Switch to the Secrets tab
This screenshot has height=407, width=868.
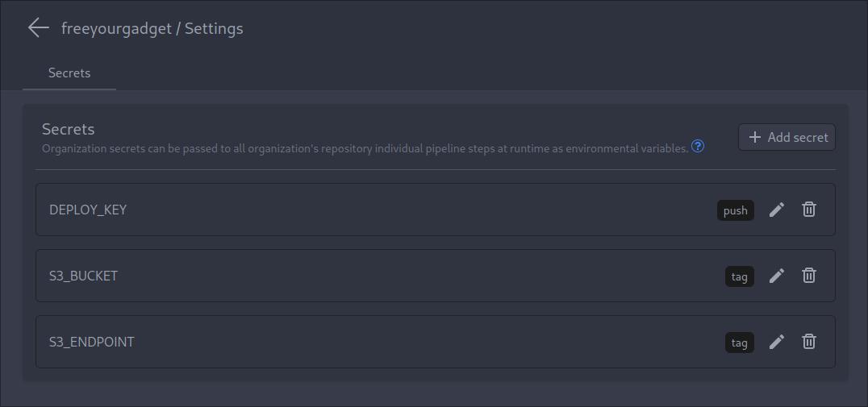(x=69, y=73)
